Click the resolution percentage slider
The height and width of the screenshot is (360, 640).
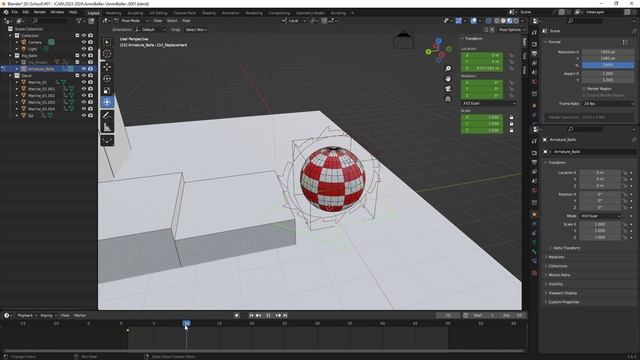click(x=608, y=65)
